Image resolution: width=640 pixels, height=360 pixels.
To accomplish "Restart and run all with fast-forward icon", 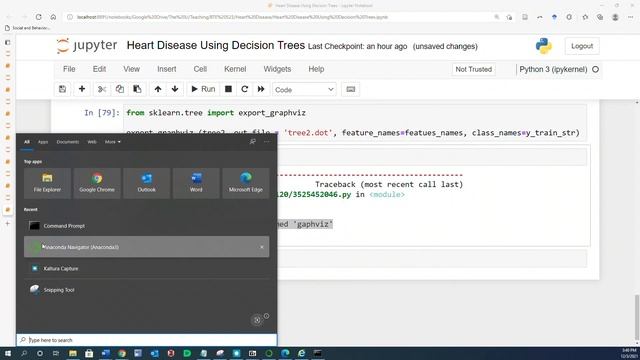I will tap(261, 89).
